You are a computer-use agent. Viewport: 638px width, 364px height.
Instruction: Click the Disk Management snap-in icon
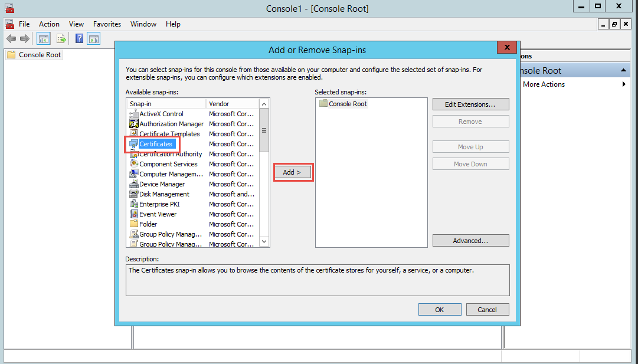tap(134, 194)
